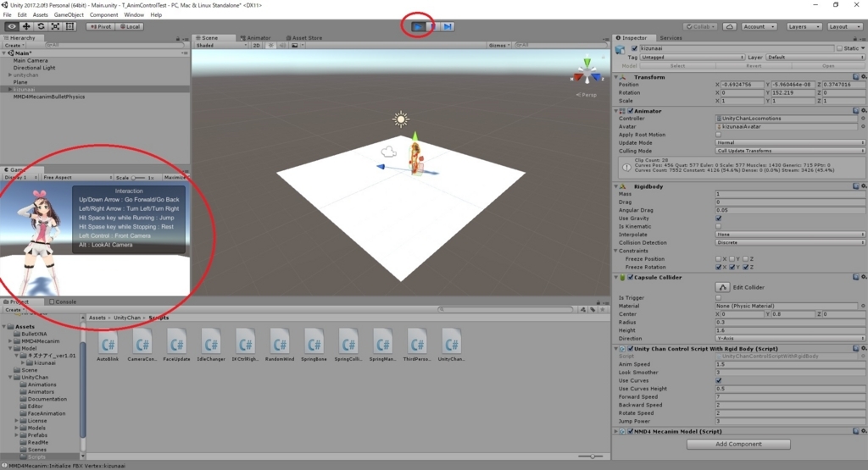Select the SpringBone script asset
This screenshot has width=868, height=470.
(x=314, y=346)
